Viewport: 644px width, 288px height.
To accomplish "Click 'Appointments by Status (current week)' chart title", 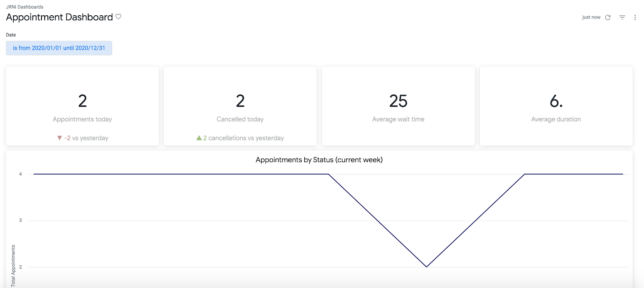I will tap(319, 160).
